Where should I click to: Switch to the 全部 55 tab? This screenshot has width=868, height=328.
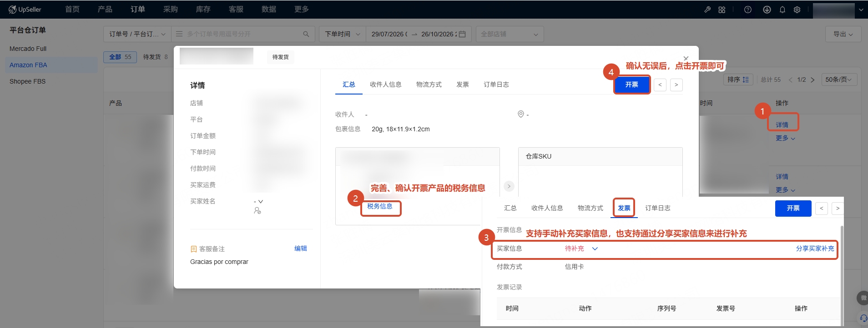pyautogui.click(x=120, y=57)
